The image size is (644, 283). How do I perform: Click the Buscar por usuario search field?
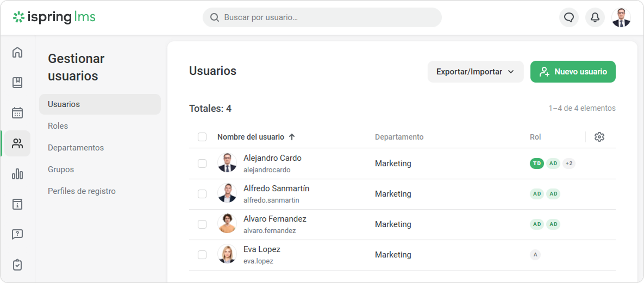(x=326, y=17)
